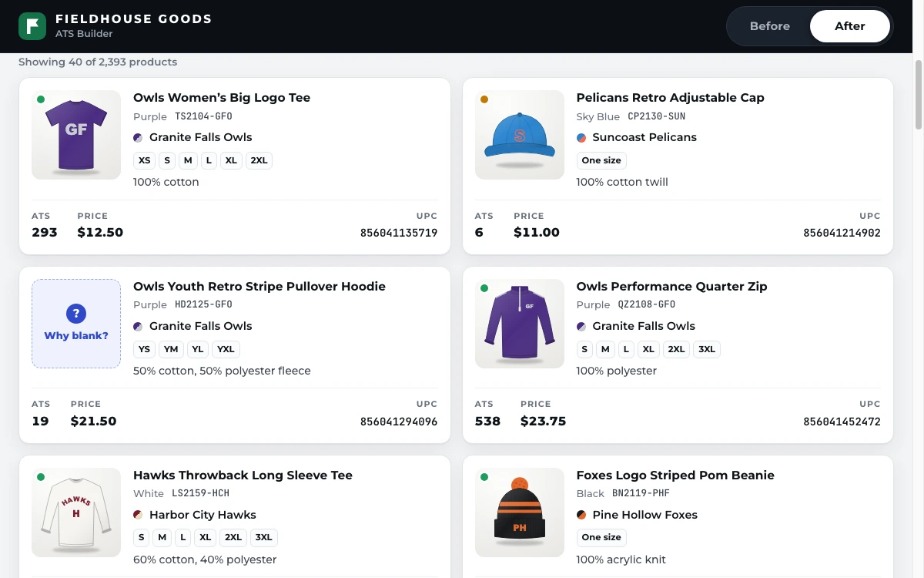Click the Why blank? link on hoodie card
Viewport: 924px width, 578px height.
[x=76, y=336]
